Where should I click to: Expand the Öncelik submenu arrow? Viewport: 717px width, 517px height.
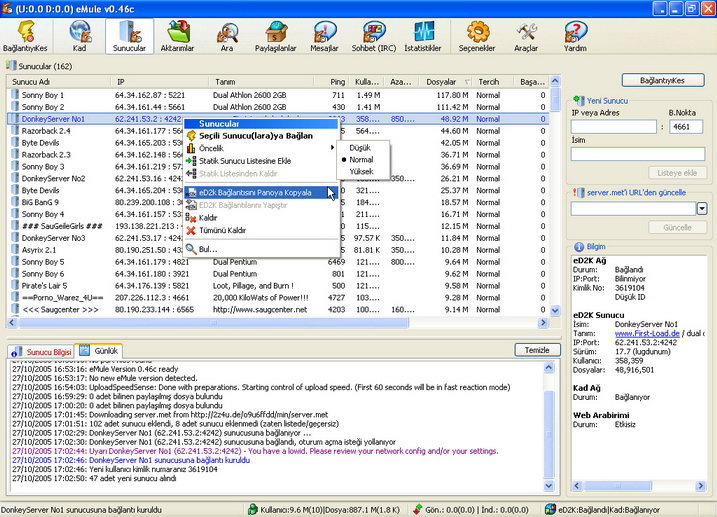pos(332,148)
